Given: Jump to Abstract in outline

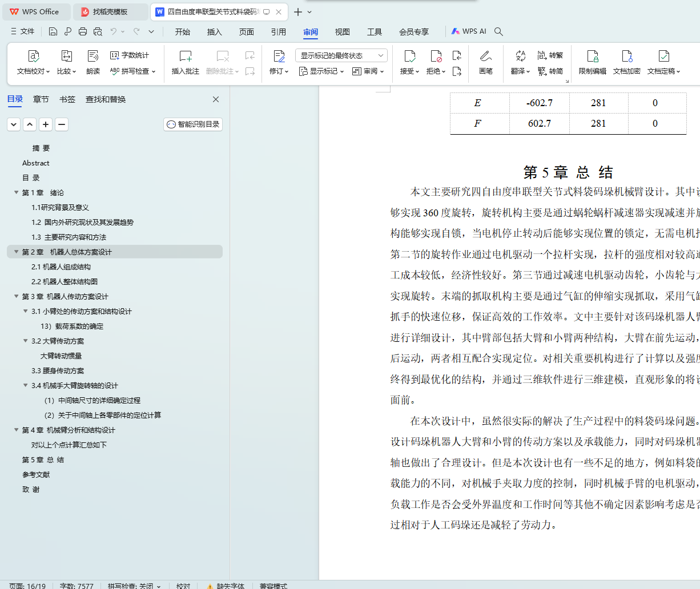Looking at the screenshot, I should [x=36, y=163].
